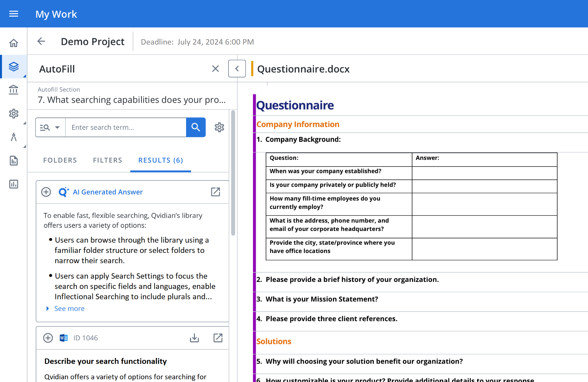Click answer cell for privately or publicly held
Viewport: 588px width, 382px height.
coord(484,186)
